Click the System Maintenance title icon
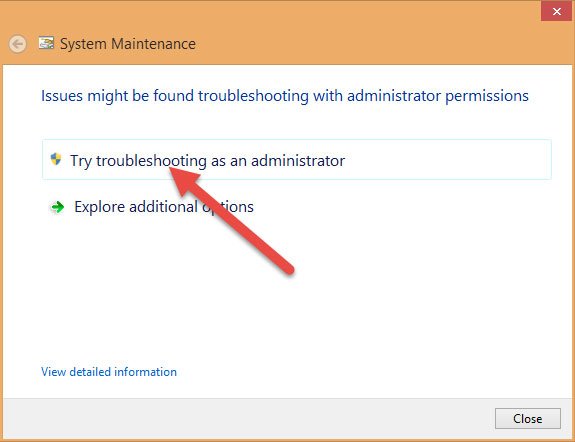Image resolution: width=575 pixels, height=442 pixels. (x=46, y=43)
